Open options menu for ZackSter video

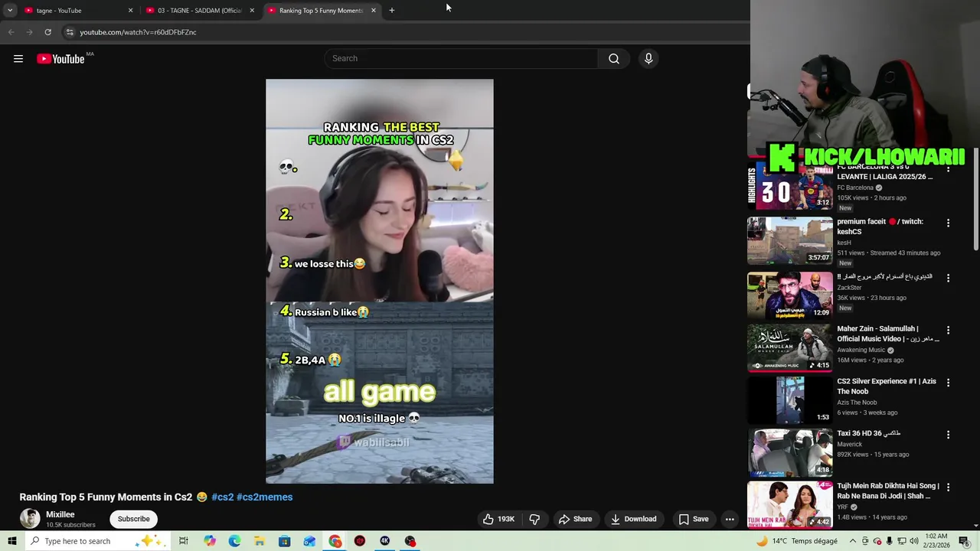click(x=948, y=278)
